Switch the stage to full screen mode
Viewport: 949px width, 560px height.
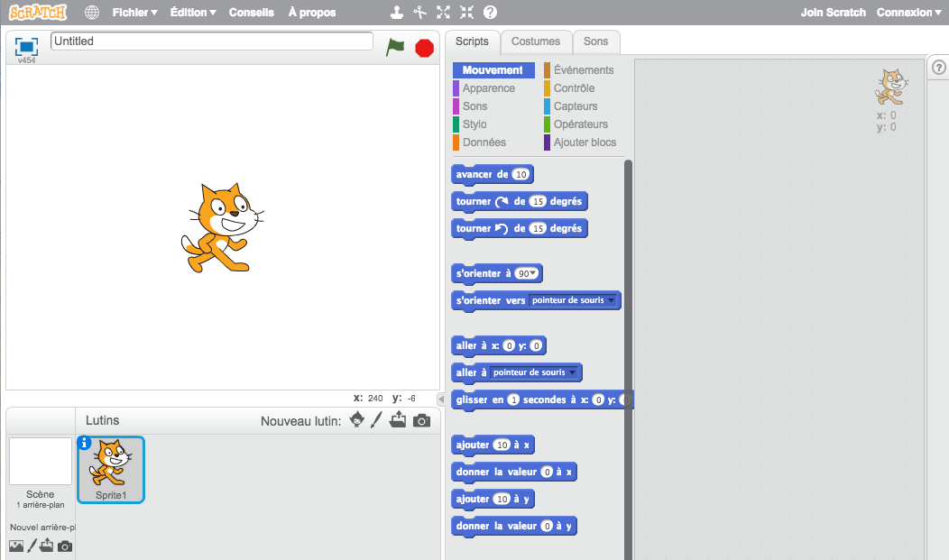[27, 47]
